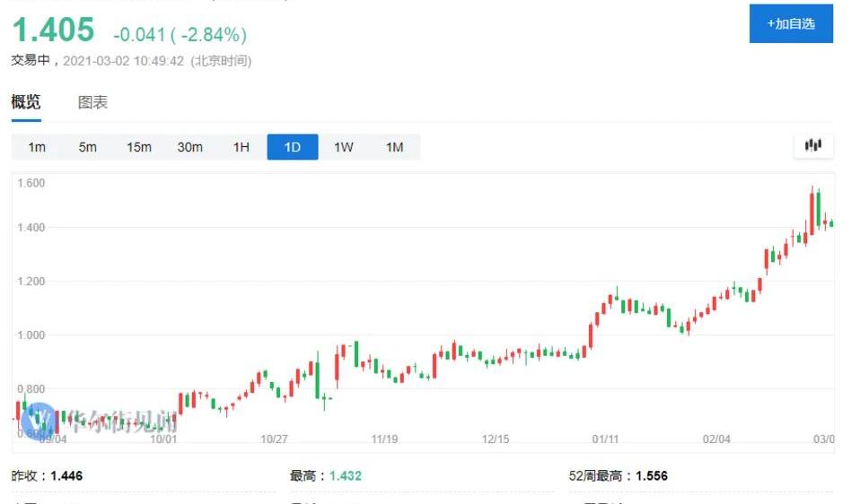The height and width of the screenshot is (504, 851).
Task: Click the 52周最高 value 1.556
Action: coord(651,476)
